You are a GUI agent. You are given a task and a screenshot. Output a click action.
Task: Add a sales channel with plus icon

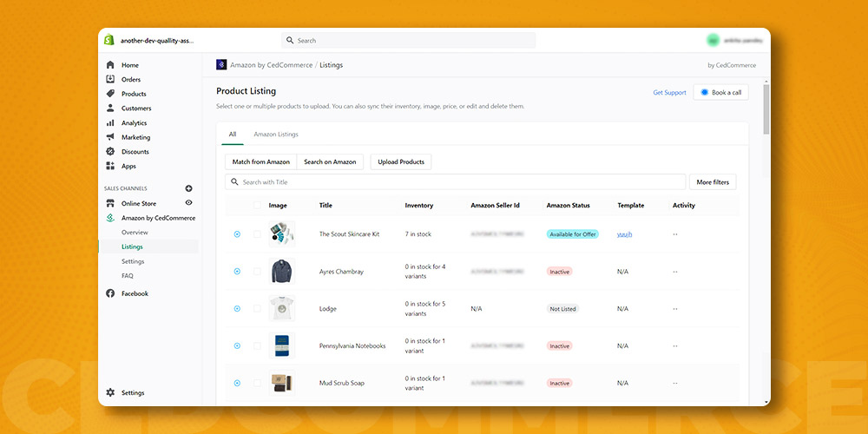coord(188,188)
